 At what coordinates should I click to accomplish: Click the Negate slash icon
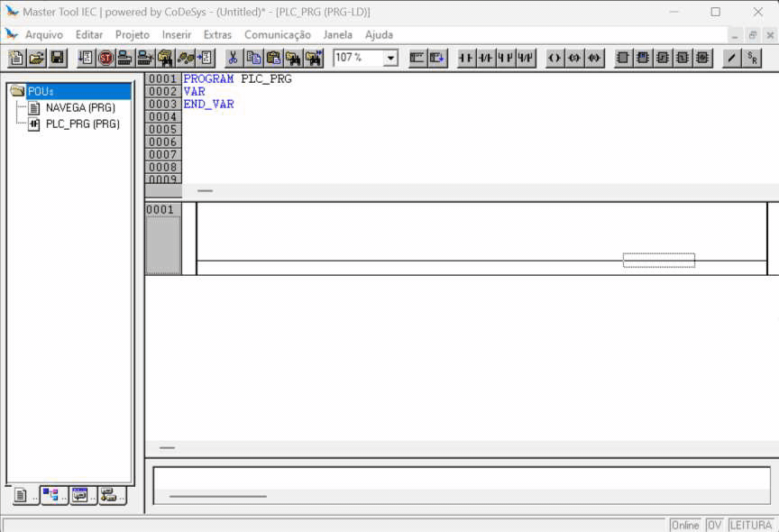click(x=731, y=58)
